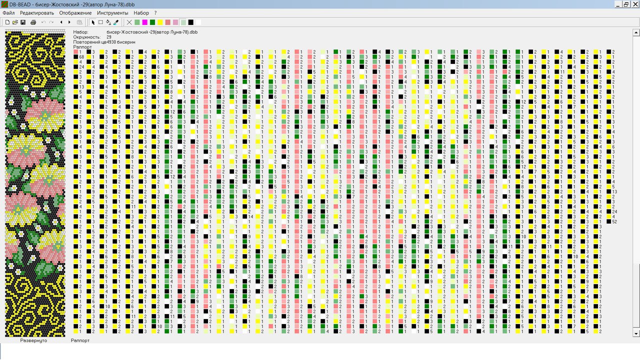
Task: Choose the dashed rectangle selection tool
Action: coord(100,22)
